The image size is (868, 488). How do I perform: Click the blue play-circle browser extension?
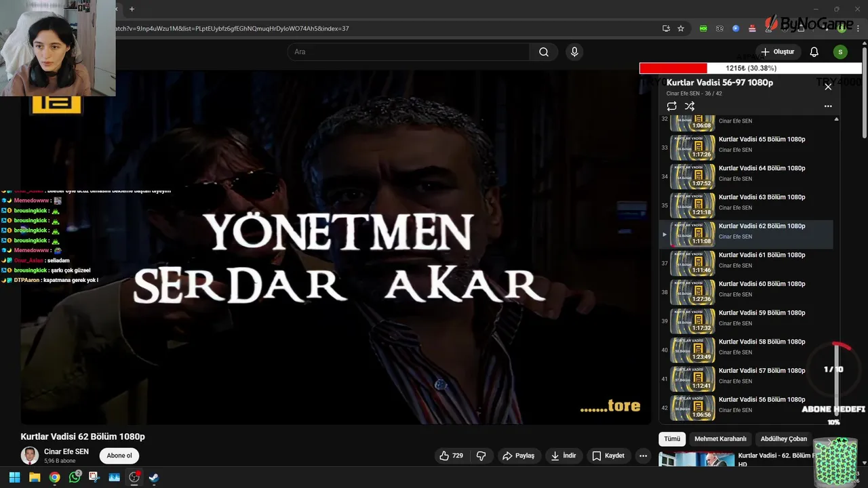point(736,28)
